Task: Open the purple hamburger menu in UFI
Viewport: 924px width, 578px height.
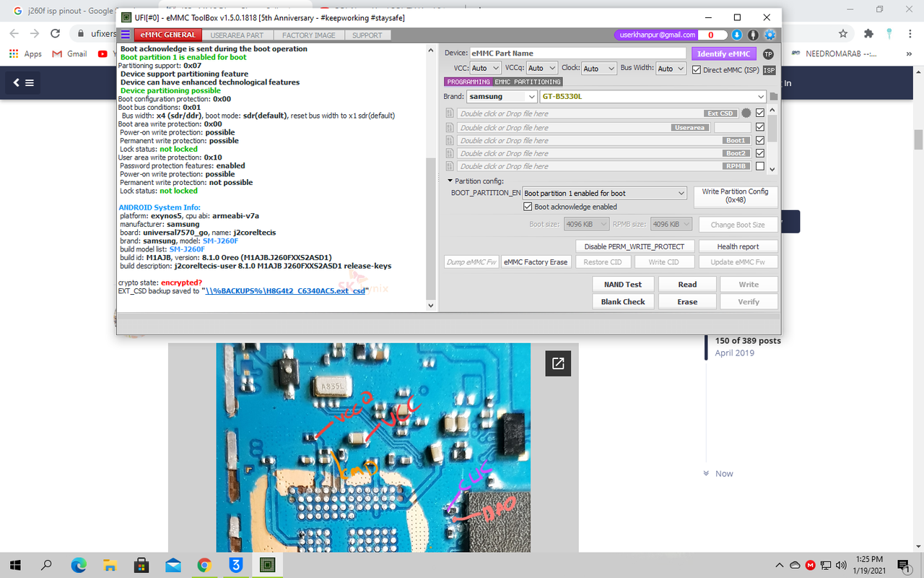Action: [x=125, y=35]
